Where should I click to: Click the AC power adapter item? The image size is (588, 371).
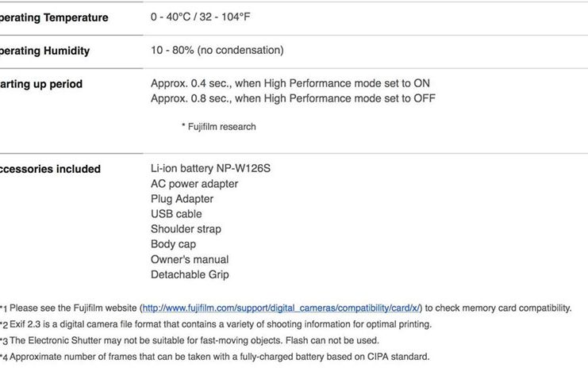click(x=194, y=184)
